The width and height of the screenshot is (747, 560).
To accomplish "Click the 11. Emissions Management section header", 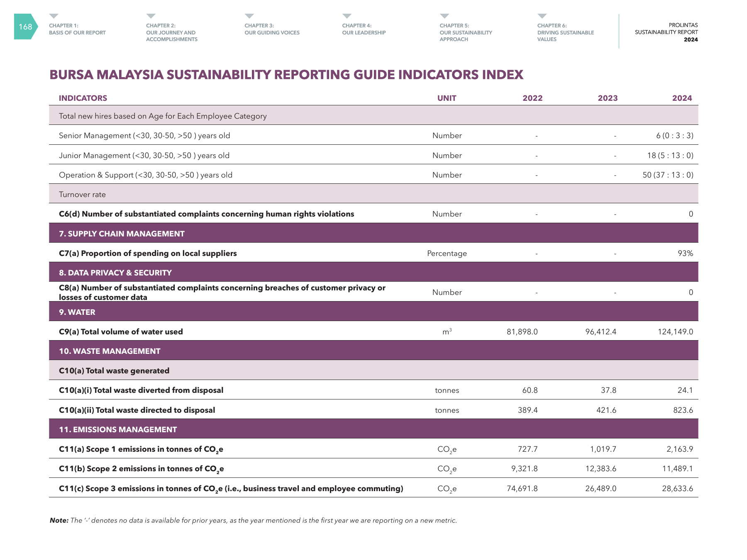I will pos(373,429).
